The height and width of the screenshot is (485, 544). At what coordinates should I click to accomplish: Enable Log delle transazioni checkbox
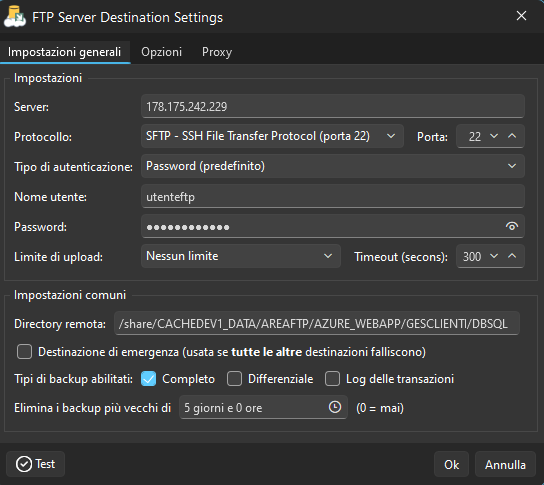click(x=332, y=378)
